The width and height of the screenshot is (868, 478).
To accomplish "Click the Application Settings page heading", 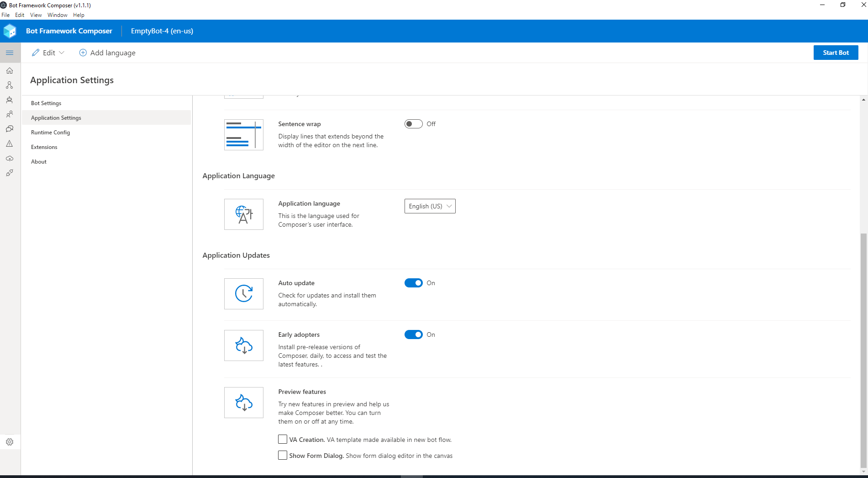I will [72, 80].
